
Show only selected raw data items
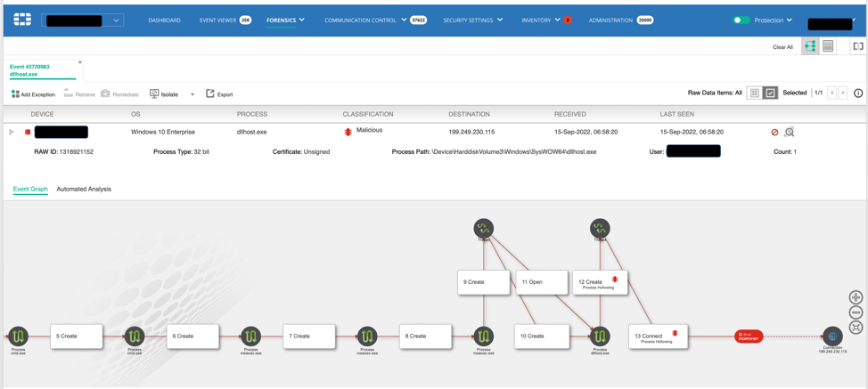tap(770, 93)
